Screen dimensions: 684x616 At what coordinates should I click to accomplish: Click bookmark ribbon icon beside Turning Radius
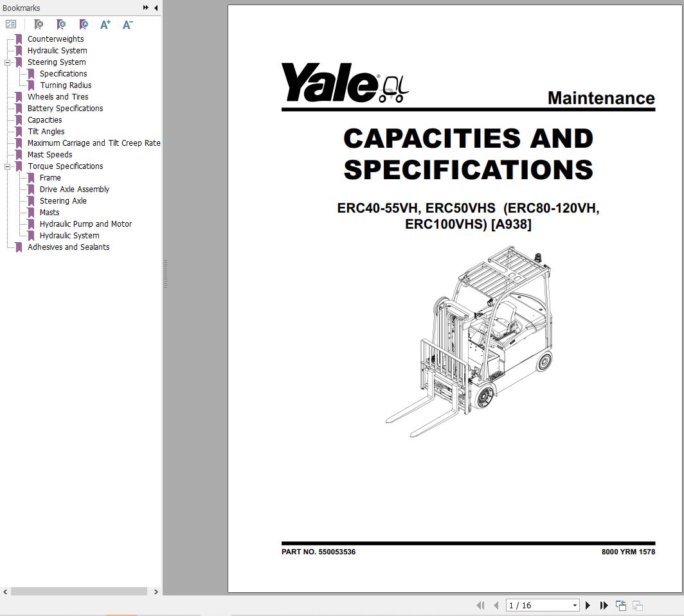pyautogui.click(x=31, y=85)
